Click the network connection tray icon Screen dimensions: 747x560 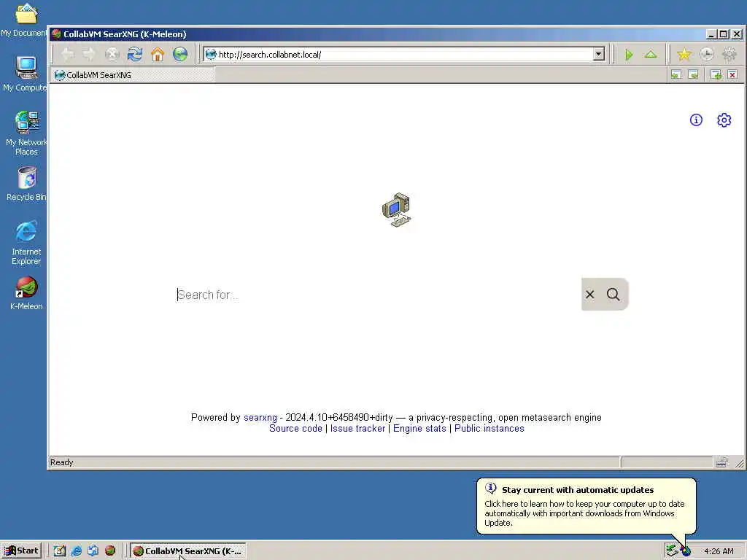(672, 551)
